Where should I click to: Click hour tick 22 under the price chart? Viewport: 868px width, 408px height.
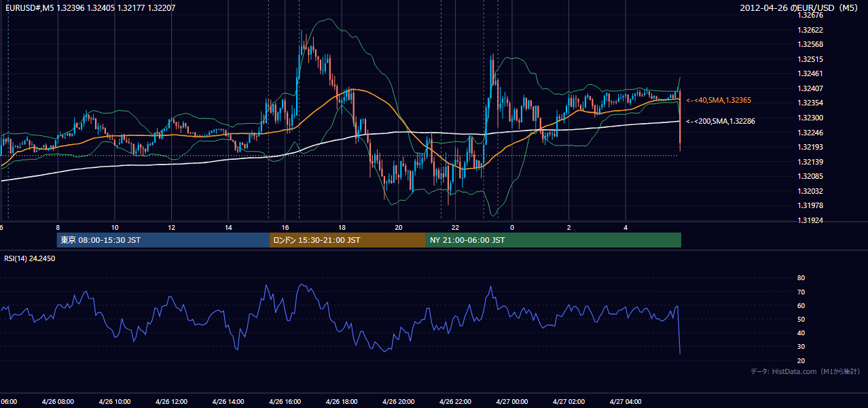[x=456, y=227]
